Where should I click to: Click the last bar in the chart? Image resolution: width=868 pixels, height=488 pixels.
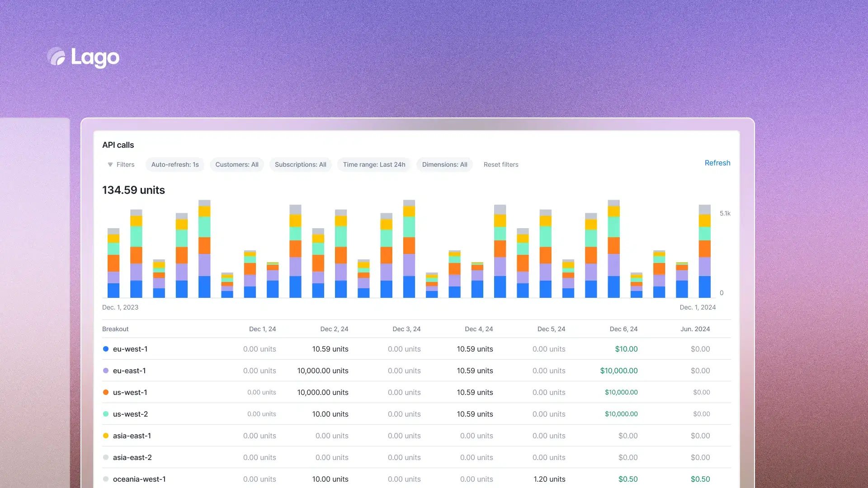[704, 251]
